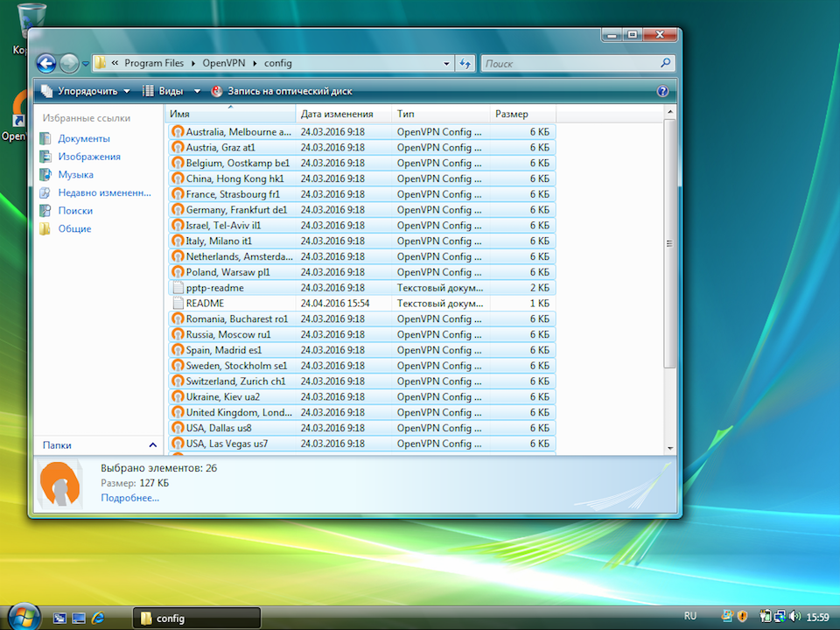840x630 pixels.
Task: Click the Подробнее details link
Action: (x=130, y=498)
